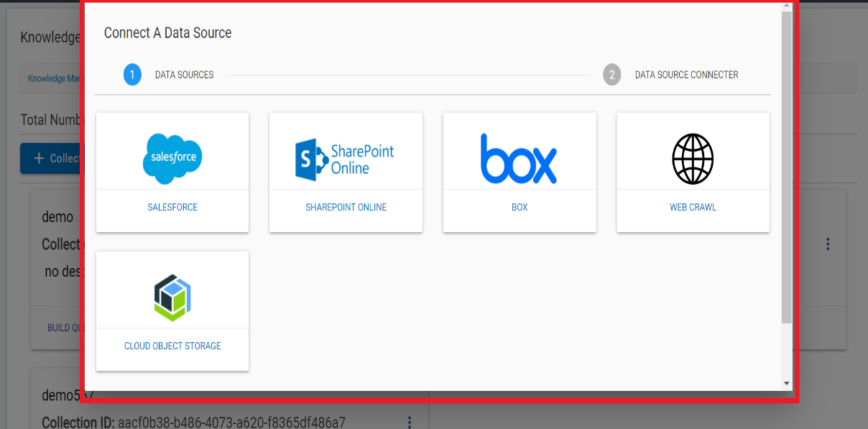The image size is (868, 429).
Task: Open the demo collection three-dot menu
Action: [828, 244]
